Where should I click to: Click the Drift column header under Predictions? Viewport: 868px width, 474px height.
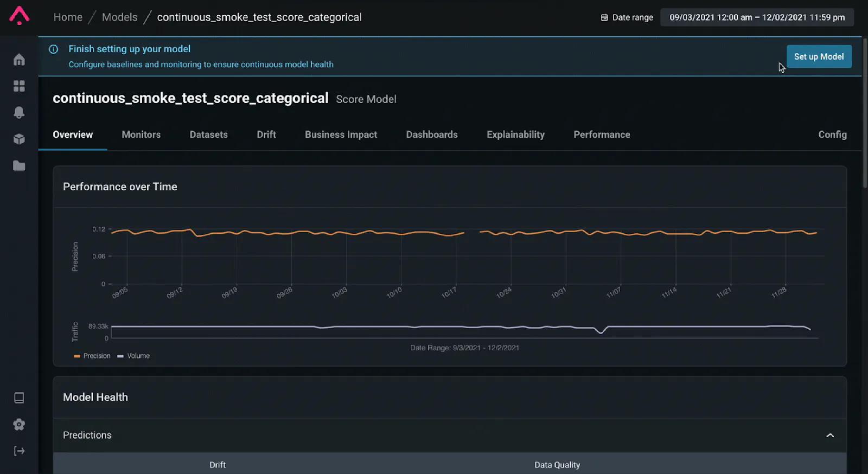pyautogui.click(x=218, y=465)
